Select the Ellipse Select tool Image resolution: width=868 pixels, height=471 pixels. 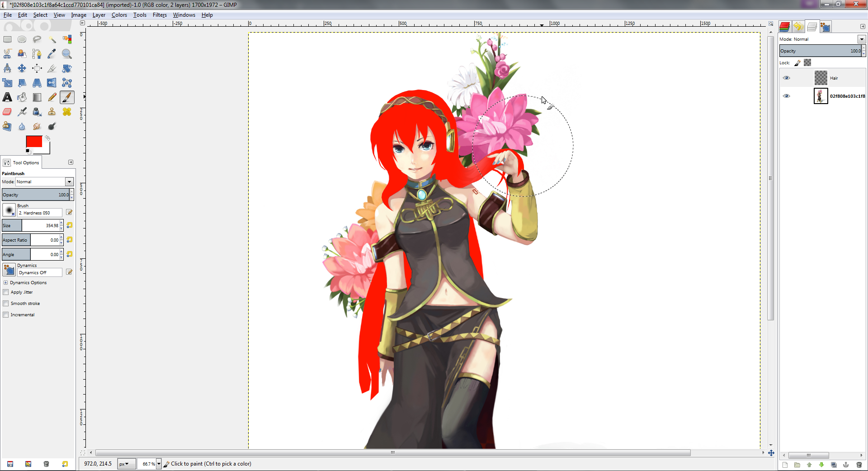[x=22, y=39]
